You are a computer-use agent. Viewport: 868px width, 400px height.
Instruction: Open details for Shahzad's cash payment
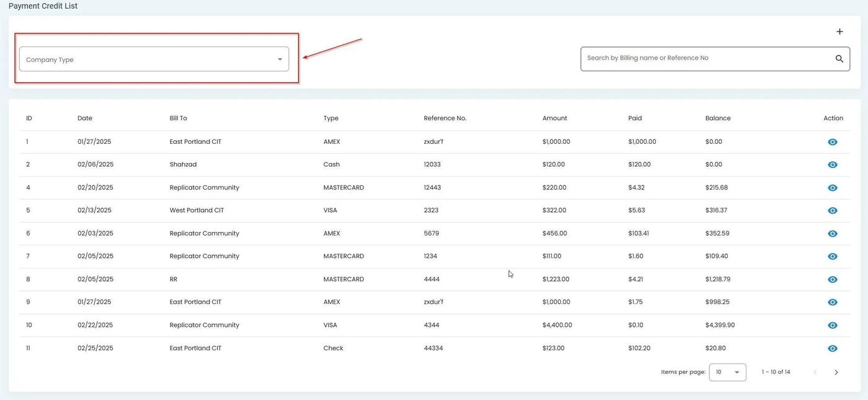832,164
